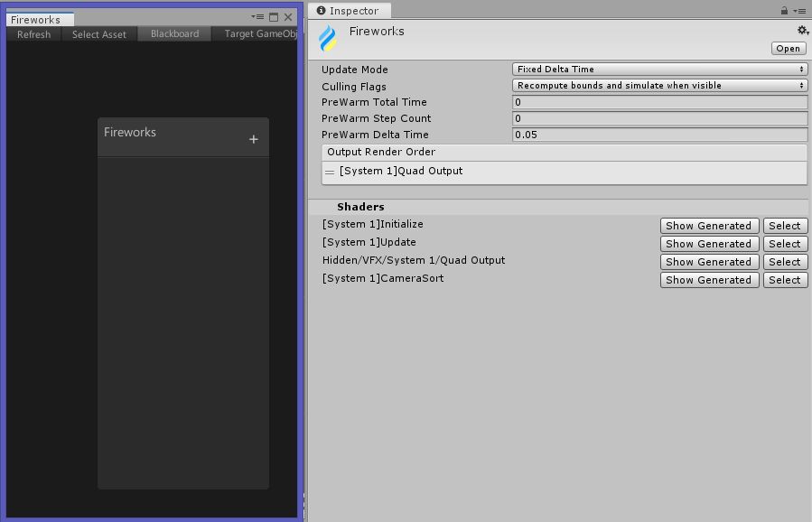Show Generated shader for [System 1]CameraSort
The height and width of the screenshot is (522, 812).
click(708, 280)
